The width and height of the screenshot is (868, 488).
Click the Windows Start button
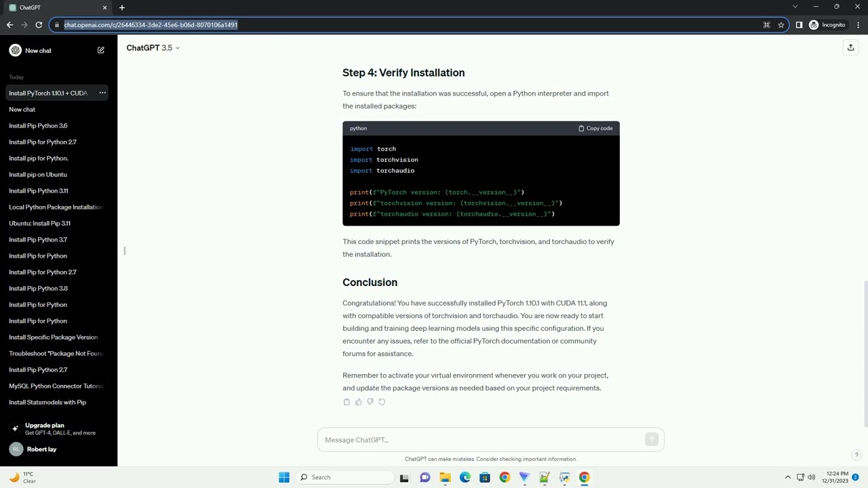tap(284, 477)
